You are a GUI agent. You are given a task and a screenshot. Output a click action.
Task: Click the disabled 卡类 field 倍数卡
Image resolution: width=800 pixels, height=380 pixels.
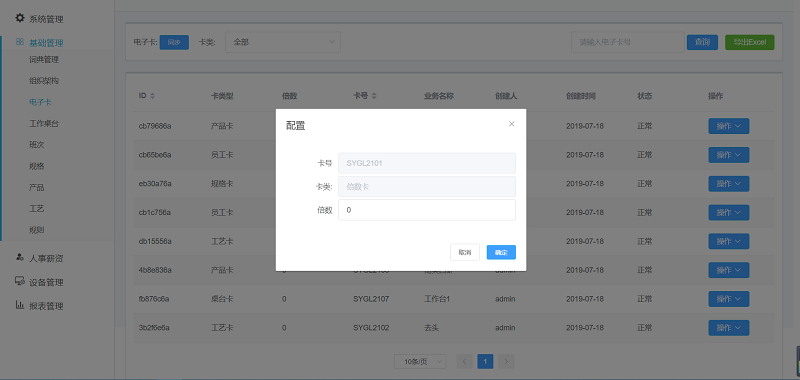(427, 187)
